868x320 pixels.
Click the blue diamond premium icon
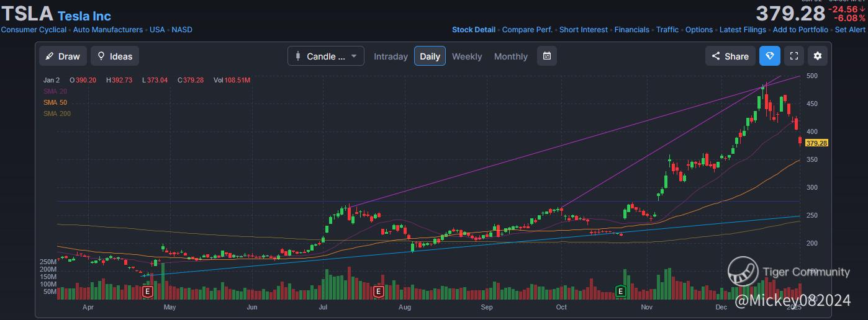(x=770, y=56)
